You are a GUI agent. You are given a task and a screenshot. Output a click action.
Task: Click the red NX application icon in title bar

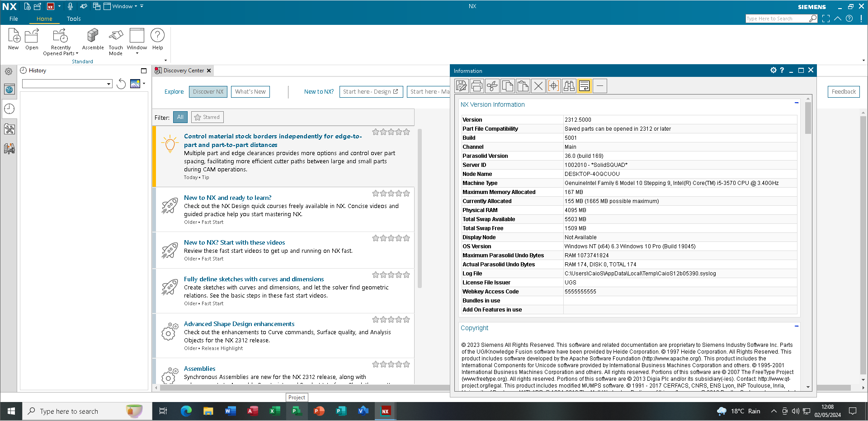point(51,6)
